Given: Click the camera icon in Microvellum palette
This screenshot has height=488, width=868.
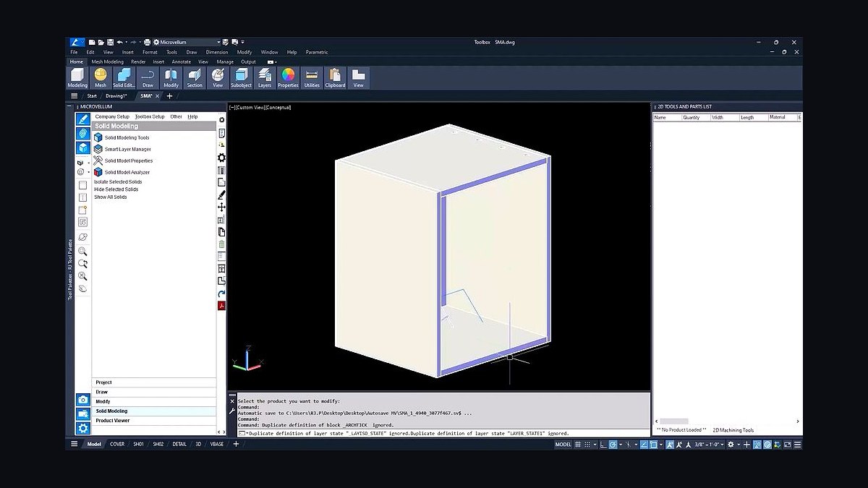Looking at the screenshot, I should pos(83,399).
